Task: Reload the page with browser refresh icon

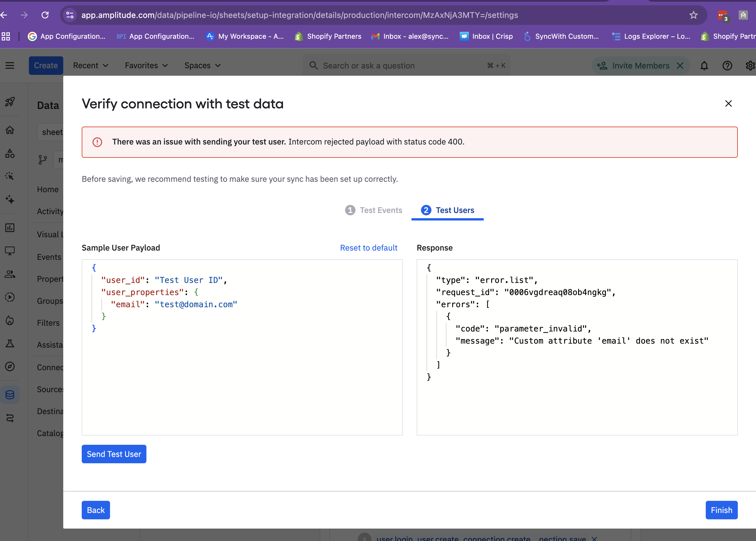Action: coord(45,15)
